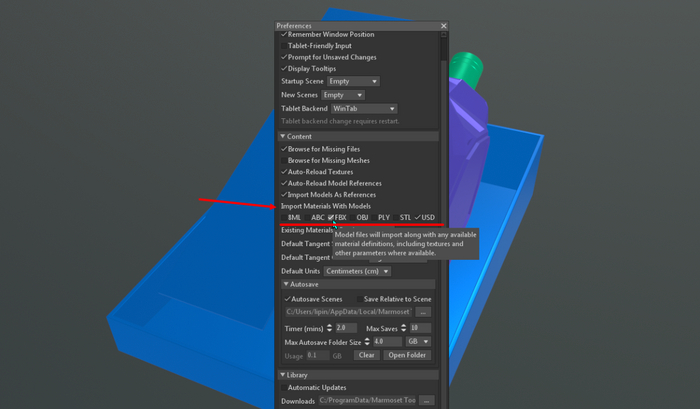Toggle Auto-Reload Model References
This screenshot has height=409, width=700.
284,183
